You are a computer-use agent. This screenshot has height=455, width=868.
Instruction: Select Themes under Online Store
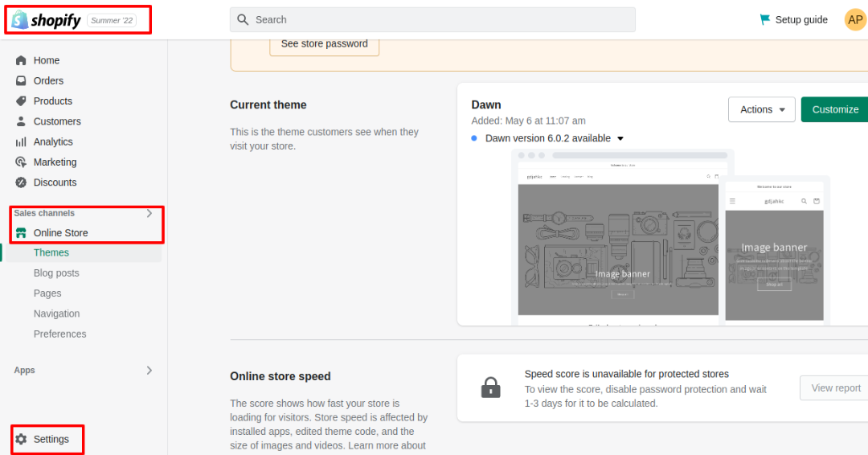[51, 253]
